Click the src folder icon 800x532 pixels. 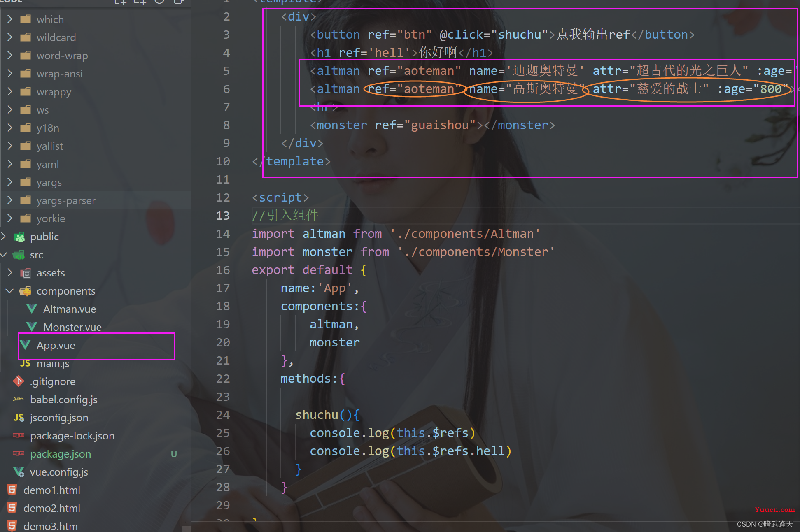coord(19,255)
